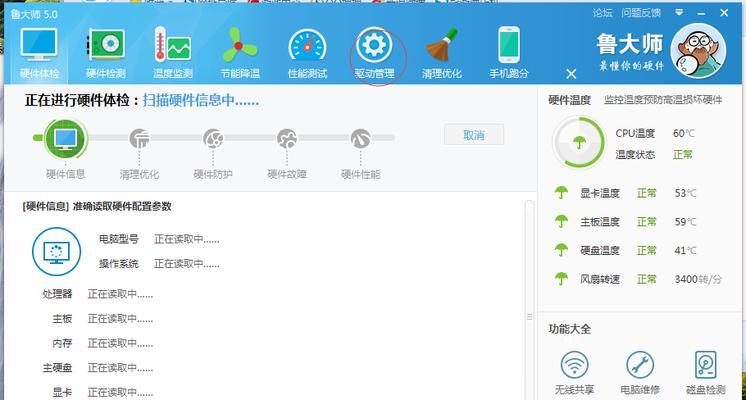Click the 主板 row label
The height and width of the screenshot is (400, 746).
pos(62,319)
